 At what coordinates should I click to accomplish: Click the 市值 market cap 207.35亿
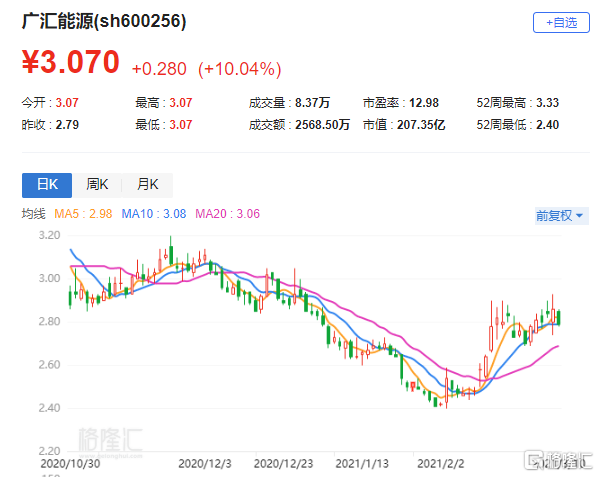point(421,125)
